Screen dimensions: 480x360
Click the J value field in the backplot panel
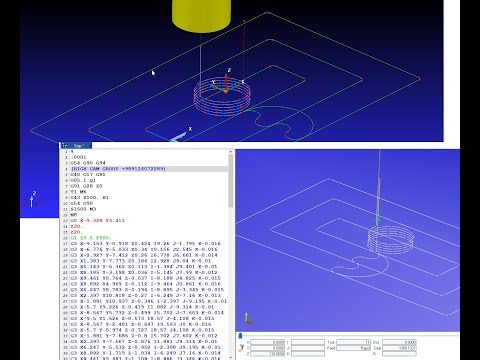point(308,348)
